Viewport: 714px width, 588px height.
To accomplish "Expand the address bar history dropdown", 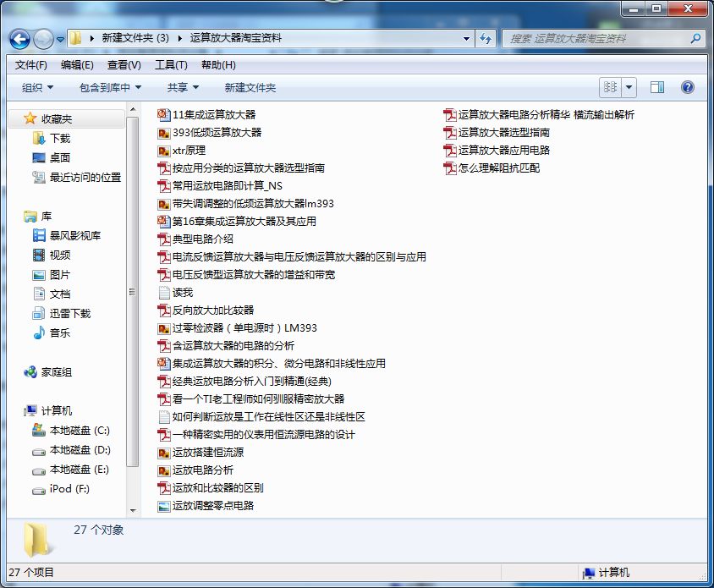I will click(x=466, y=39).
